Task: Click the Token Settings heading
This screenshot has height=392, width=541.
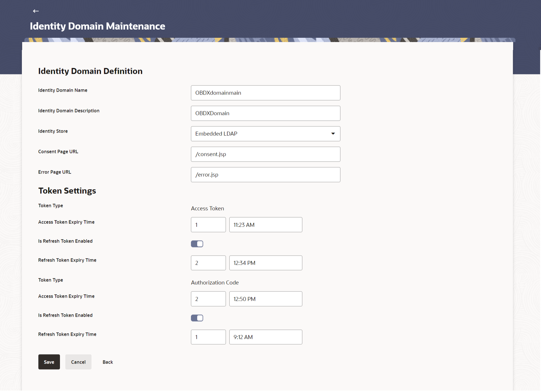Action: 67,191
